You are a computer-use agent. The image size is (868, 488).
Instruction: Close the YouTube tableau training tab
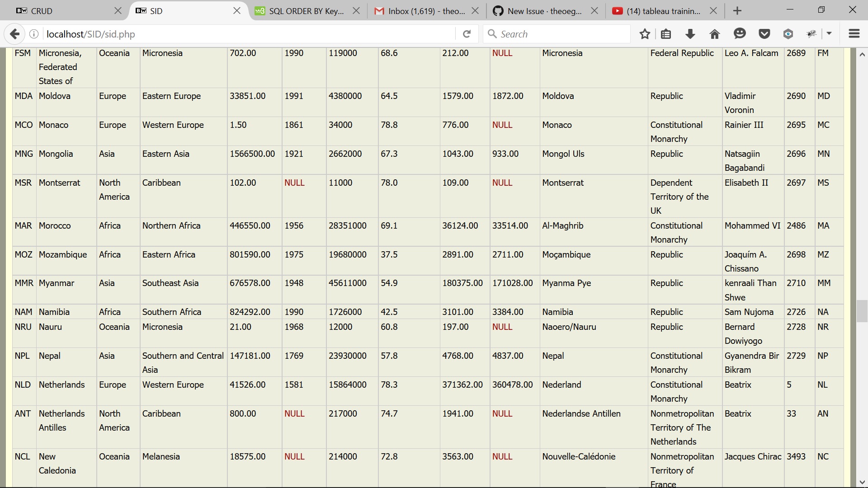[x=713, y=11]
